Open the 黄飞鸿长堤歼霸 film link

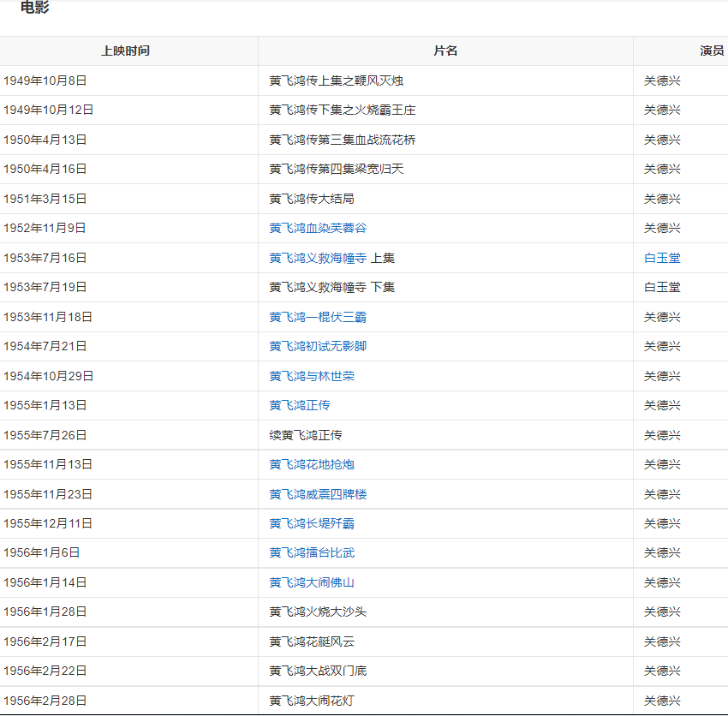(312, 523)
